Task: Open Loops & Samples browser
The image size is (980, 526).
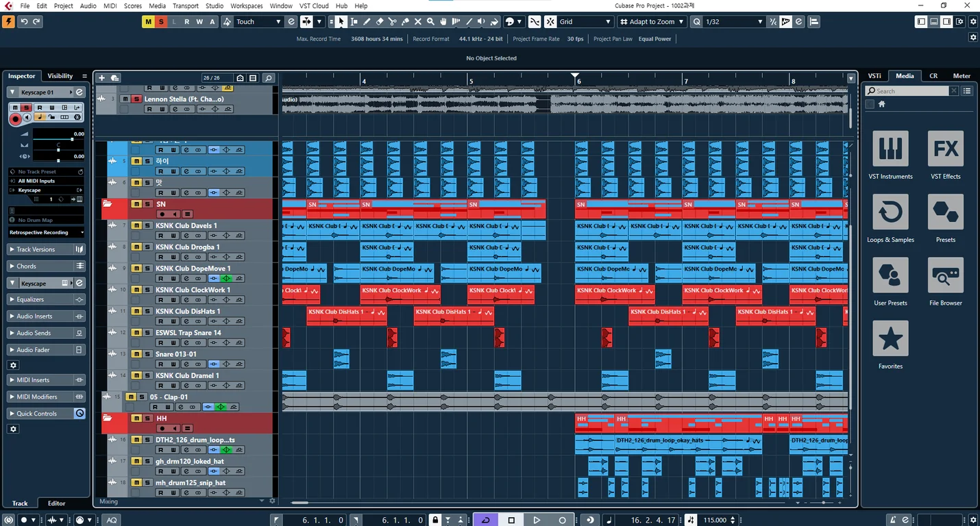Action: pos(890,212)
